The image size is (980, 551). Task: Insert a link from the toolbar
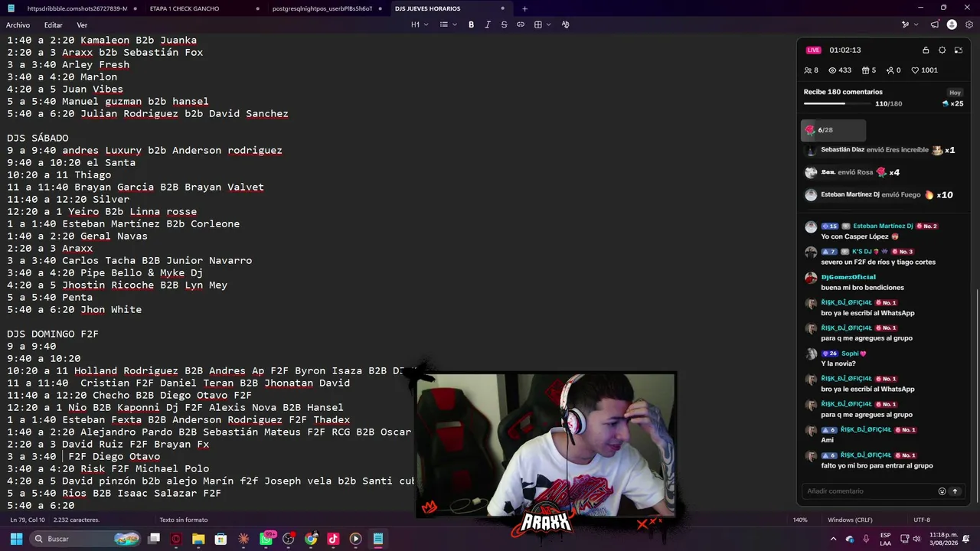point(521,24)
